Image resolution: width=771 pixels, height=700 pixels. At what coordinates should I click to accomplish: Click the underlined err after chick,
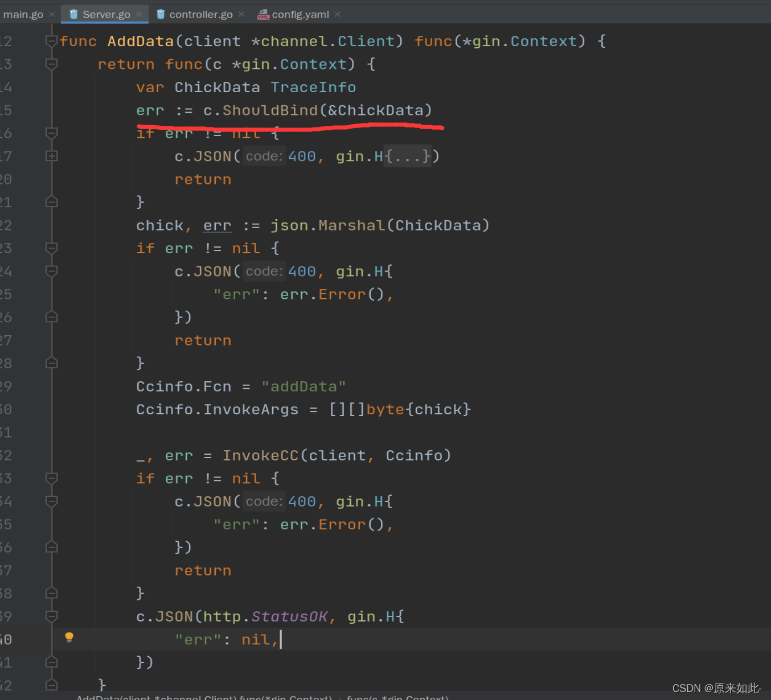(x=218, y=225)
